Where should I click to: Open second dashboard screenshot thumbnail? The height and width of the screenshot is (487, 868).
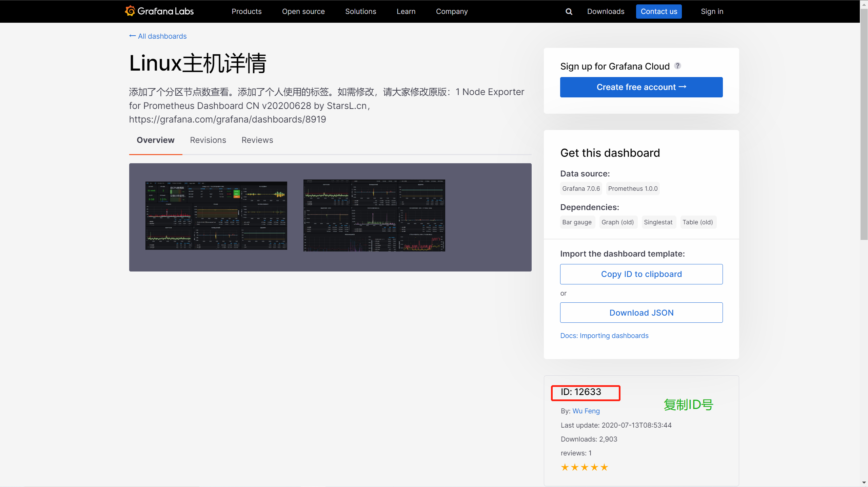(x=374, y=216)
